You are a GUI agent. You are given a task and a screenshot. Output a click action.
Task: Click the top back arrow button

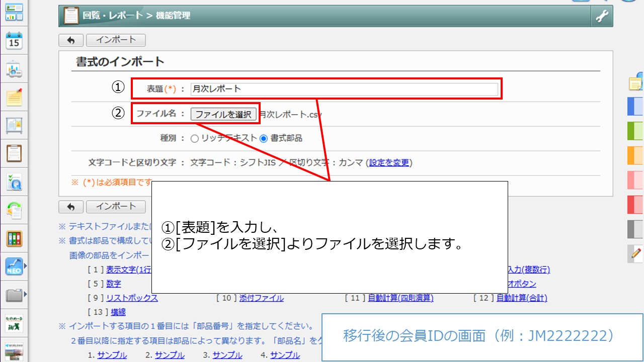click(x=71, y=40)
